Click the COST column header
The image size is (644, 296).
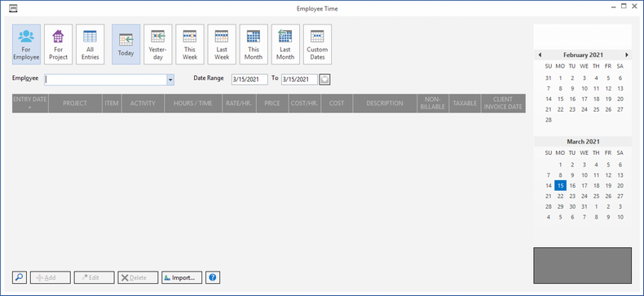[337, 104]
